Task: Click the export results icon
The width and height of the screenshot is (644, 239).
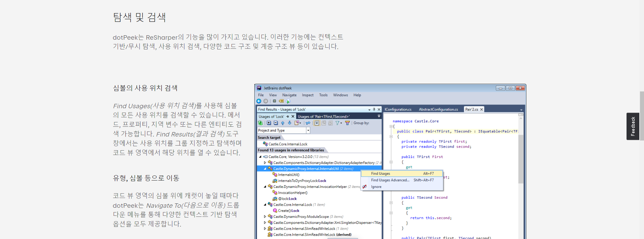Action: pyautogui.click(x=297, y=123)
